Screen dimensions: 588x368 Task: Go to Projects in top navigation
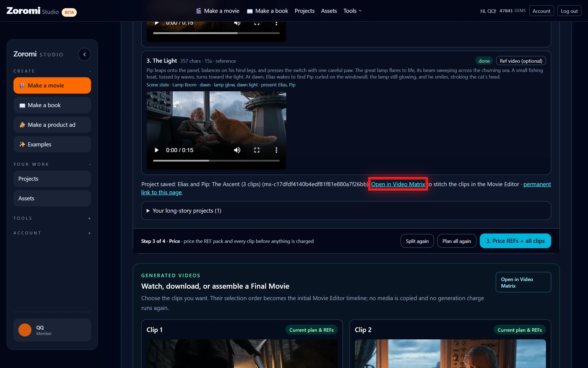[304, 11]
